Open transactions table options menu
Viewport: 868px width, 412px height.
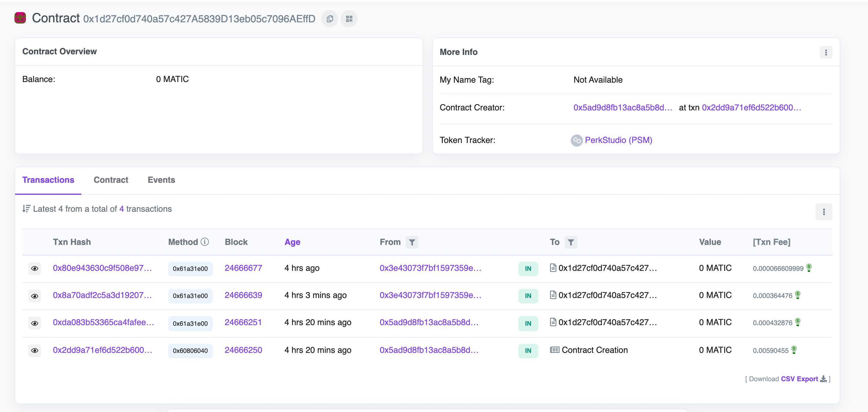pyautogui.click(x=823, y=212)
